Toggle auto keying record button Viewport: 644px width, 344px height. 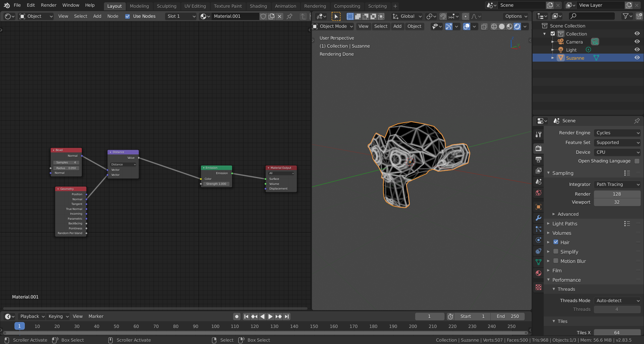pyautogui.click(x=237, y=317)
